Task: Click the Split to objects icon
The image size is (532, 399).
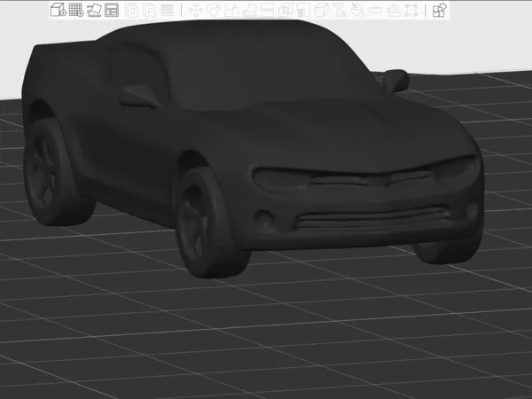Action: [131, 11]
